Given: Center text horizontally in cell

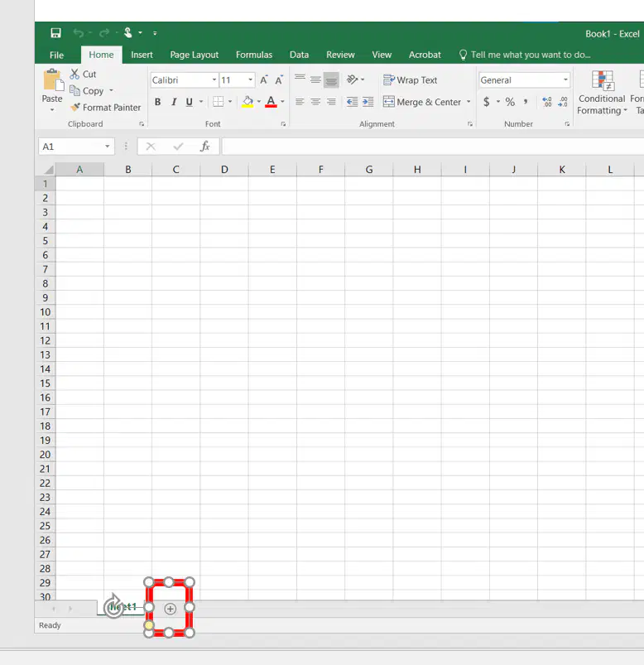Looking at the screenshot, I should pyautogui.click(x=315, y=102).
